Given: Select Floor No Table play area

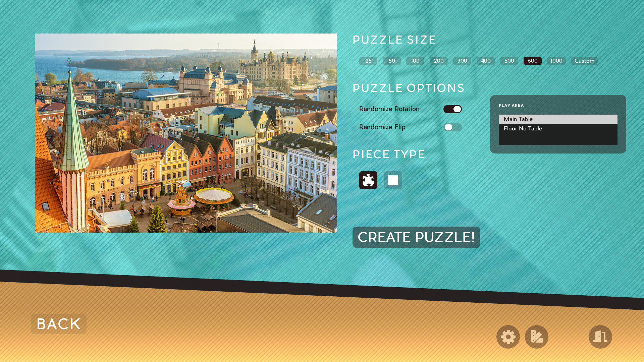Looking at the screenshot, I should click(x=558, y=129).
